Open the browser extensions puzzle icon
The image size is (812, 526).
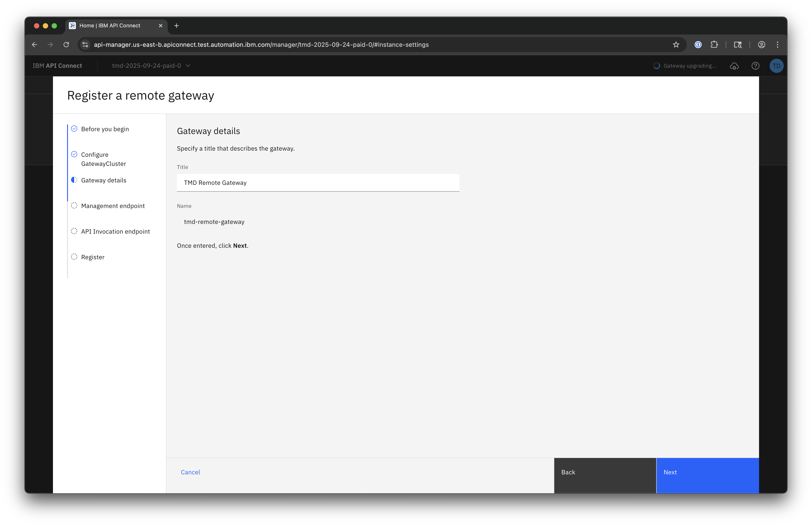tap(714, 45)
